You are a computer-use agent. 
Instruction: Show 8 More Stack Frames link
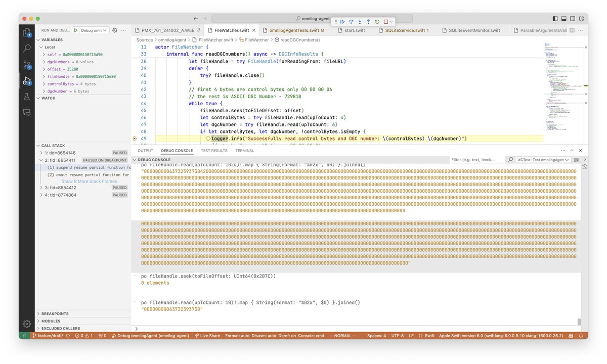pyautogui.click(x=89, y=181)
